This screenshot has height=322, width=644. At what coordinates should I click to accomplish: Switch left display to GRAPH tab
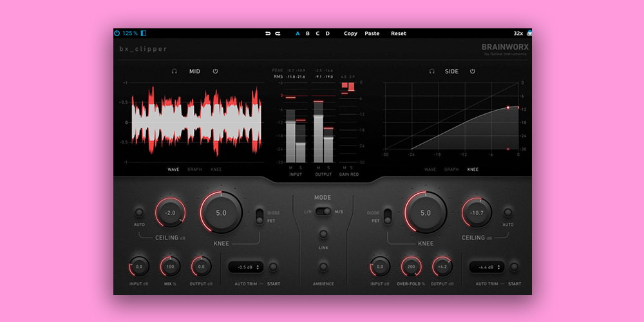pos(194,169)
